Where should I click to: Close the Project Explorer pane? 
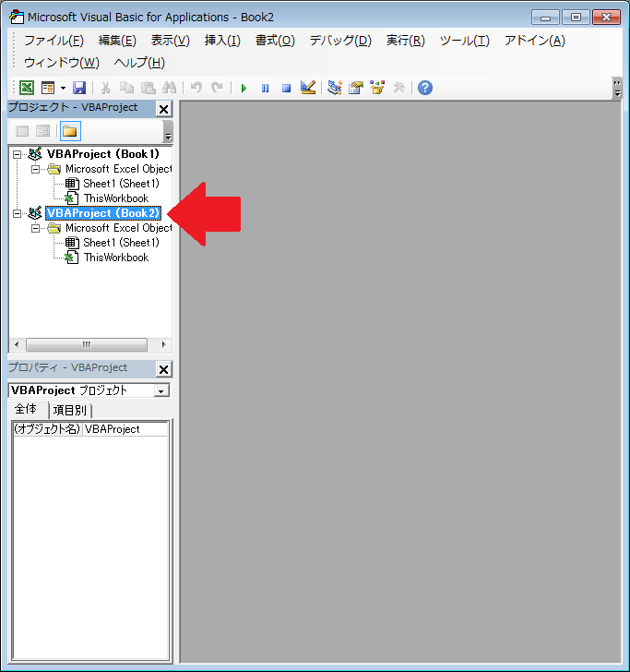pyautogui.click(x=163, y=109)
